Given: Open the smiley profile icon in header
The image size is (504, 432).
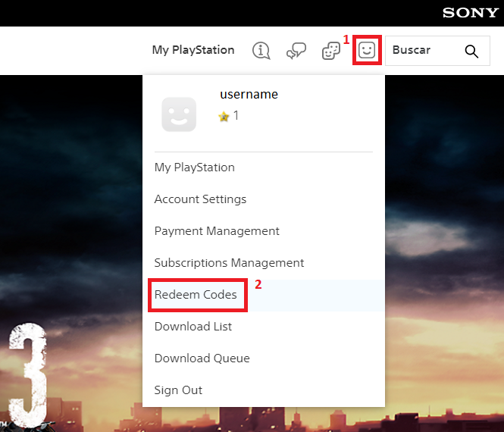Looking at the screenshot, I should coord(367,50).
